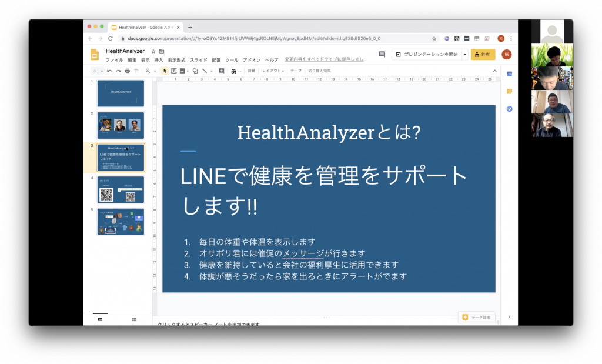Select slide 5 system diagram thumbnail

click(x=121, y=222)
